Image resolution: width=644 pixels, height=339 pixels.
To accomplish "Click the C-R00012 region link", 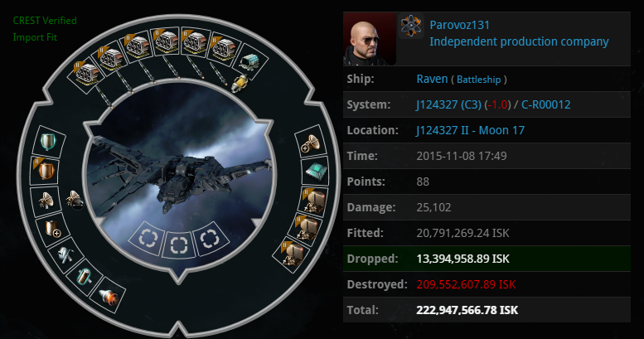I will (x=546, y=104).
